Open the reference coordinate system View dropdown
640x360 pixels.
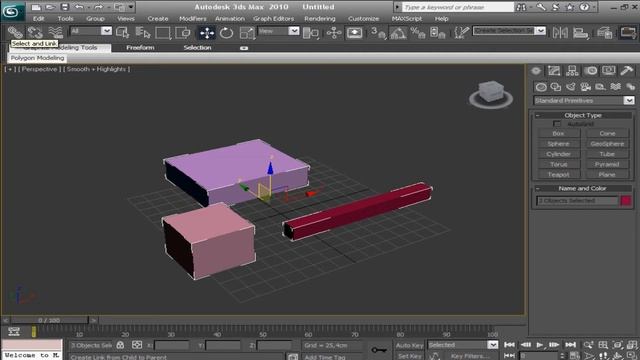293,31
